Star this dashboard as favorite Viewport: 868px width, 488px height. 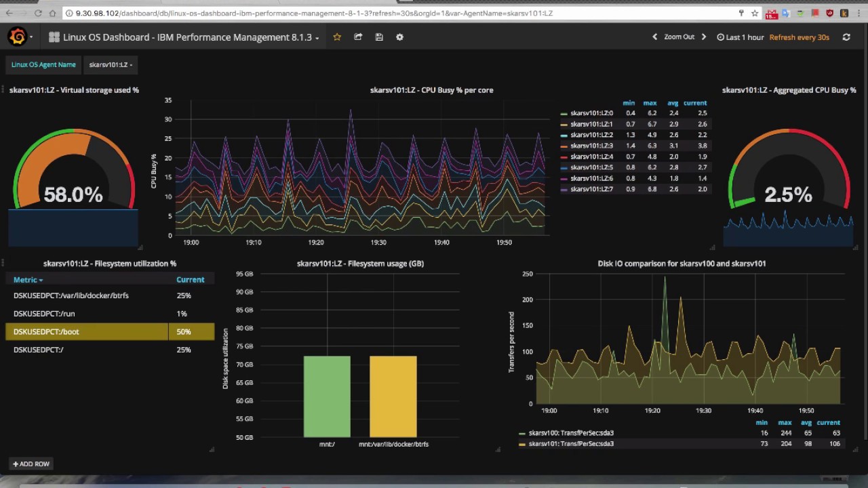pyautogui.click(x=337, y=37)
